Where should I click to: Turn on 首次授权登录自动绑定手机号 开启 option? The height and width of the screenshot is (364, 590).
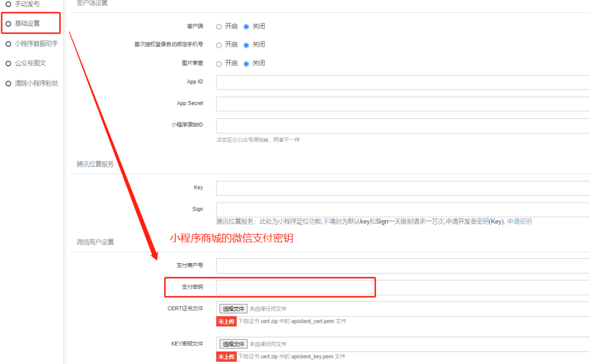click(219, 45)
